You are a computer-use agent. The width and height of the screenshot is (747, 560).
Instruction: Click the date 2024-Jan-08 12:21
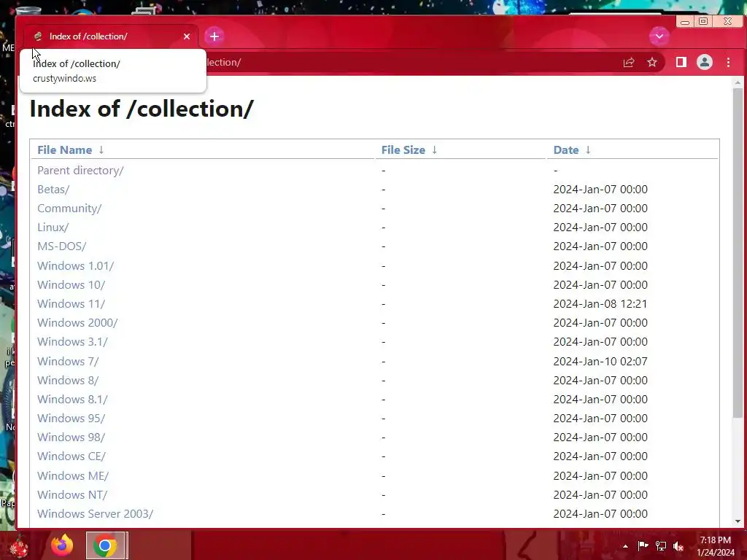point(600,304)
